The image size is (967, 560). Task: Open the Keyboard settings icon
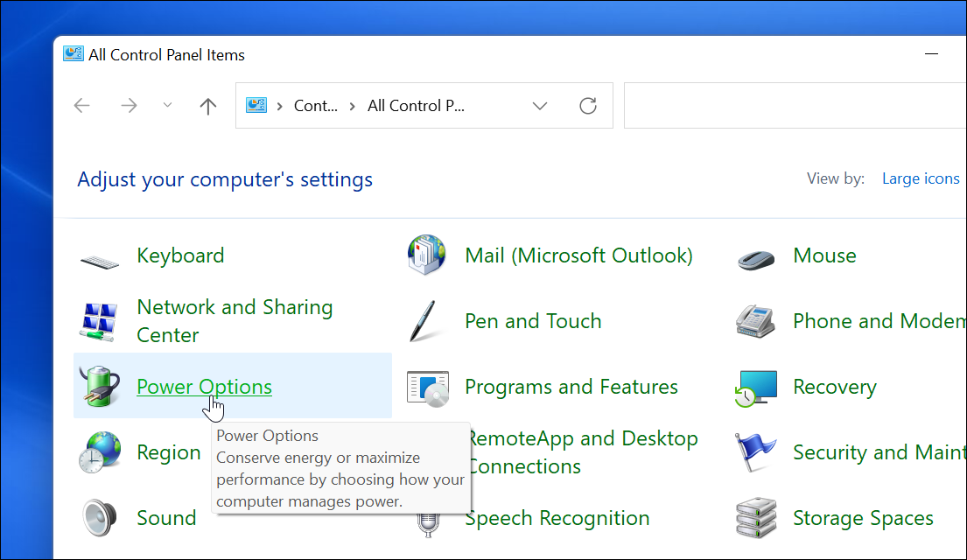point(100,259)
